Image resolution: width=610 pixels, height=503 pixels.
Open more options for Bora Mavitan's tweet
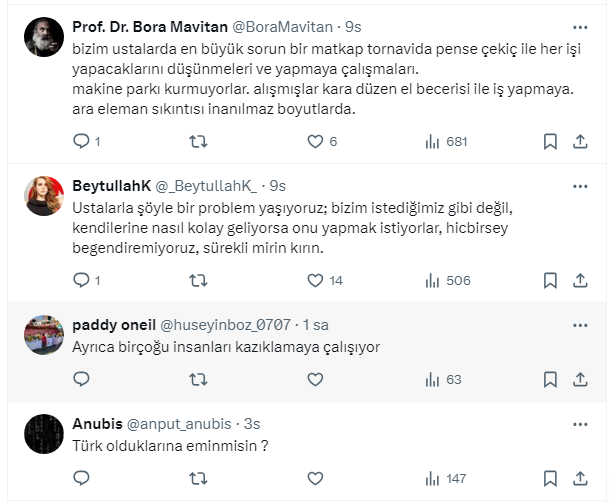[578, 29]
